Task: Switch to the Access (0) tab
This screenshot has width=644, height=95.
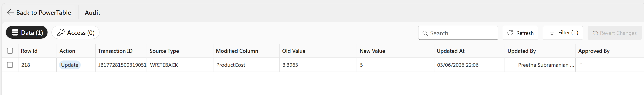Action: [x=75, y=33]
